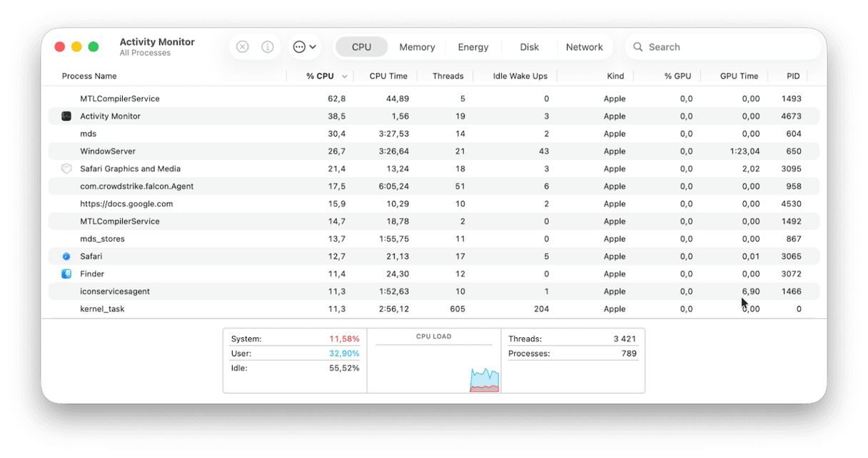Select the https://docs.google.com process row
The image size is (868, 458).
coord(434,204)
